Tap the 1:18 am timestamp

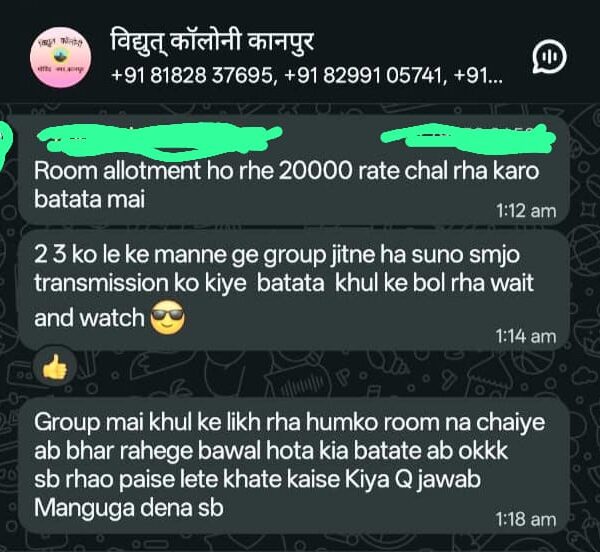pos(526,519)
